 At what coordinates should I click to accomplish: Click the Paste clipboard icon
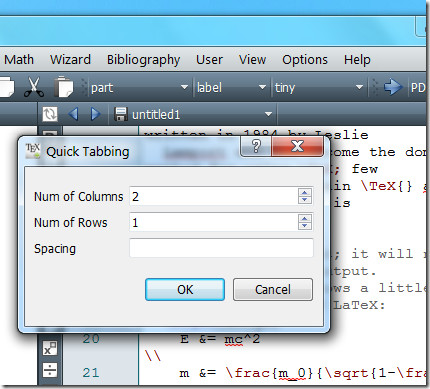point(63,87)
